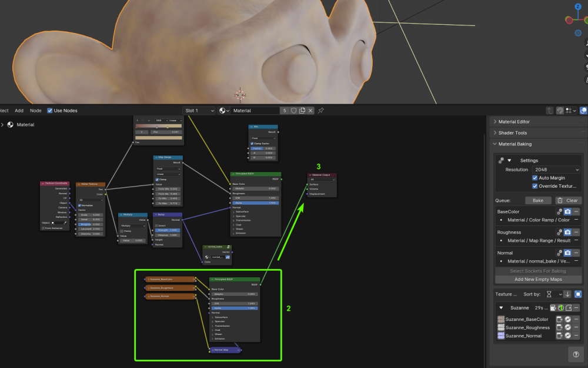The image size is (588, 368).
Task: Open the Resolution 2048 dropdown
Action: [556, 170]
